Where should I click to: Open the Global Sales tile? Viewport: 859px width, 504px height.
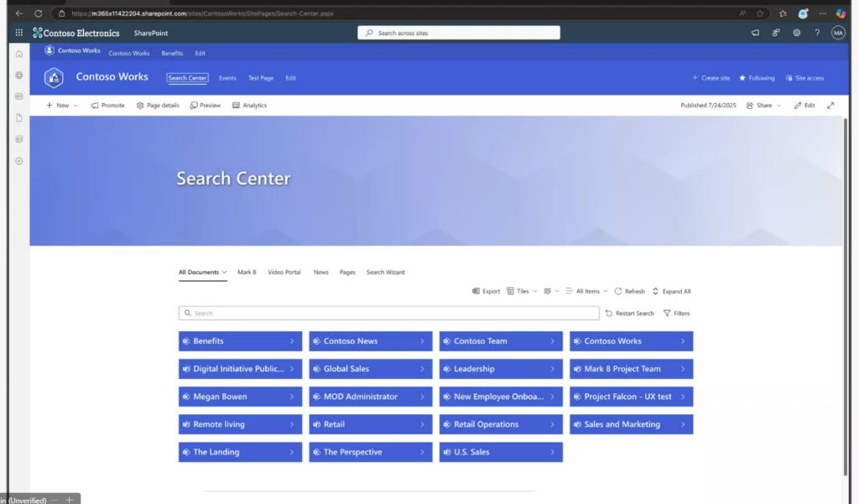(x=370, y=369)
